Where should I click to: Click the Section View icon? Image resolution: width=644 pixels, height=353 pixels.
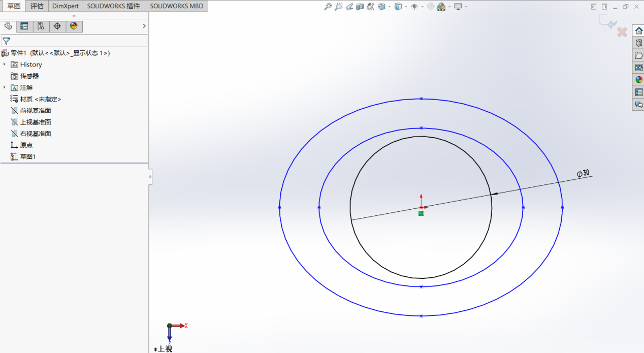point(360,7)
